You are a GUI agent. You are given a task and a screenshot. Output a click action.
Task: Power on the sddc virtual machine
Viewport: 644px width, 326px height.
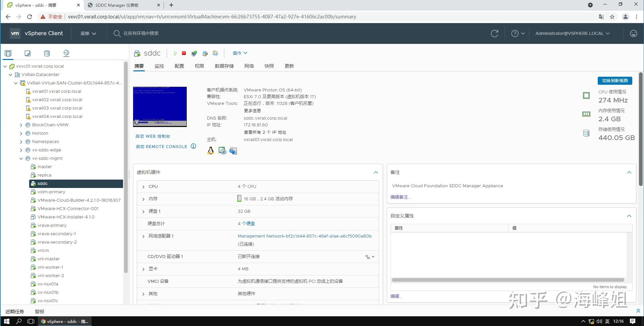[x=175, y=53]
